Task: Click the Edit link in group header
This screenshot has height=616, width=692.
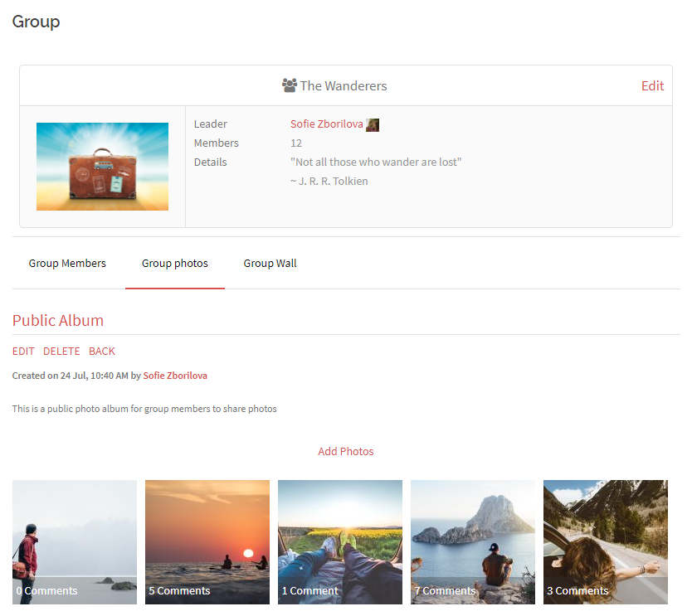Action: point(652,85)
